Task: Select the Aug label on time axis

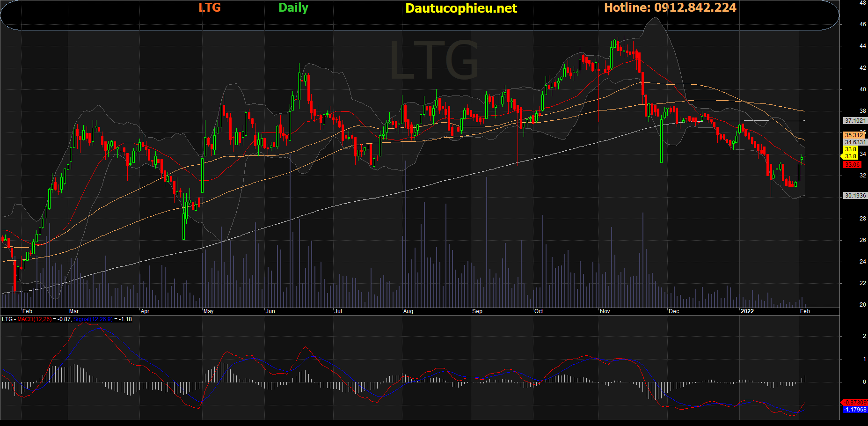Action: tap(408, 311)
